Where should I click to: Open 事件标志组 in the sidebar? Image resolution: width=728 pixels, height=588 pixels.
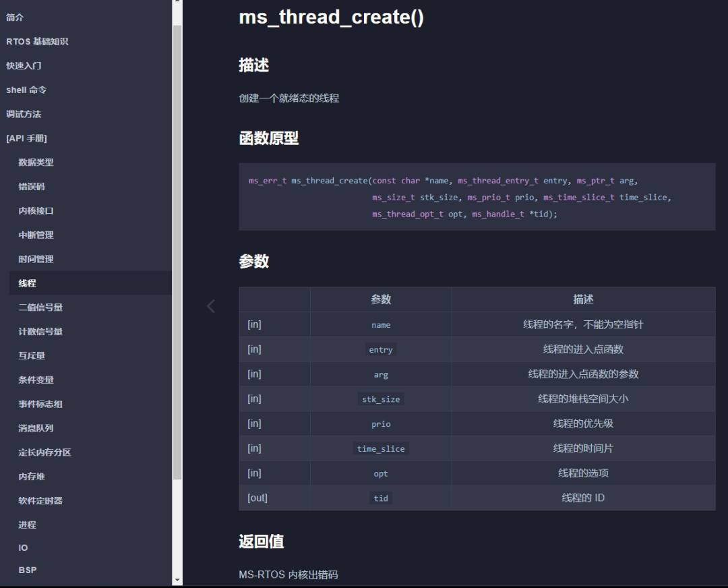40,404
